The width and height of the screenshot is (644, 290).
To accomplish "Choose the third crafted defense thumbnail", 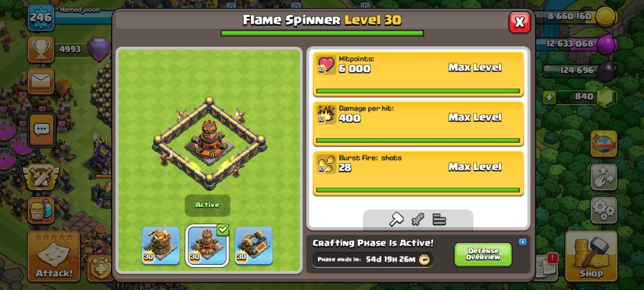I will pyautogui.click(x=254, y=246).
